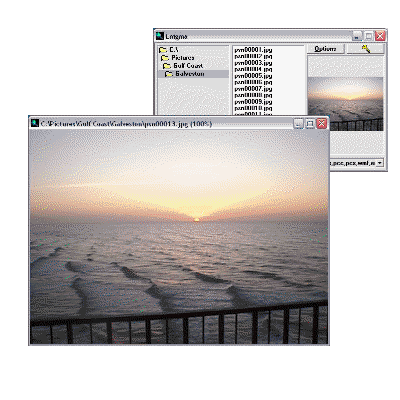The height and width of the screenshot is (400, 400).
Task: Click the Galveston open folder icon
Action: [x=169, y=74]
